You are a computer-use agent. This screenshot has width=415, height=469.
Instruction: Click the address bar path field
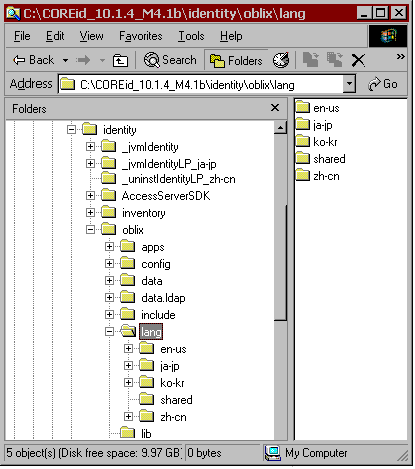[201, 84]
